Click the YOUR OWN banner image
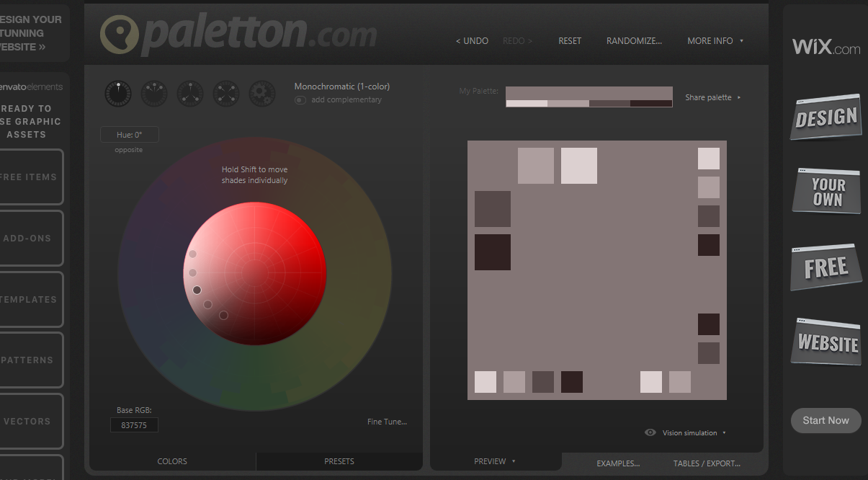This screenshot has width=868, height=480. pyautogui.click(x=826, y=191)
